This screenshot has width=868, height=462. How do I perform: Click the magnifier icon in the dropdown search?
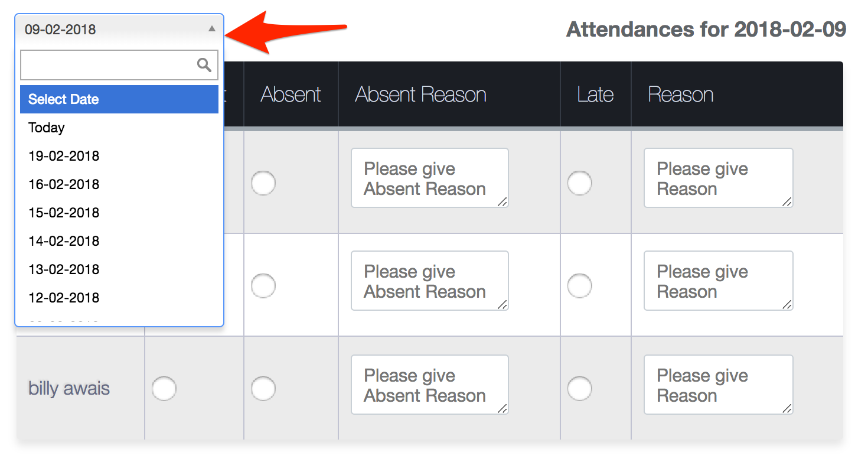(x=204, y=65)
